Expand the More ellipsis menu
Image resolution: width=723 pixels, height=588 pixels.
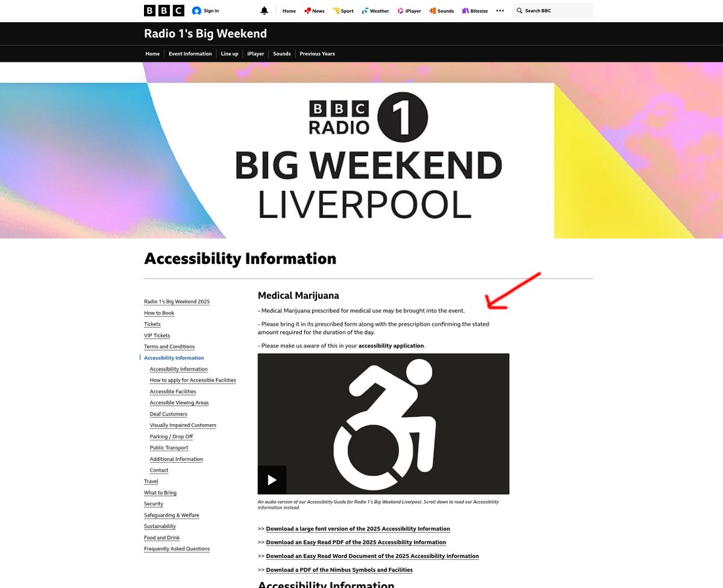pos(499,10)
